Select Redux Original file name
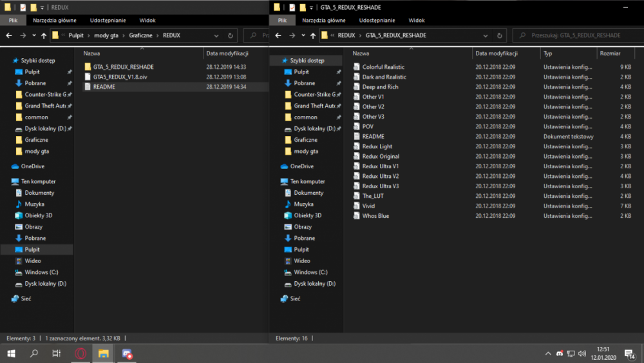Viewport: 644px width, 363px height. tap(381, 156)
